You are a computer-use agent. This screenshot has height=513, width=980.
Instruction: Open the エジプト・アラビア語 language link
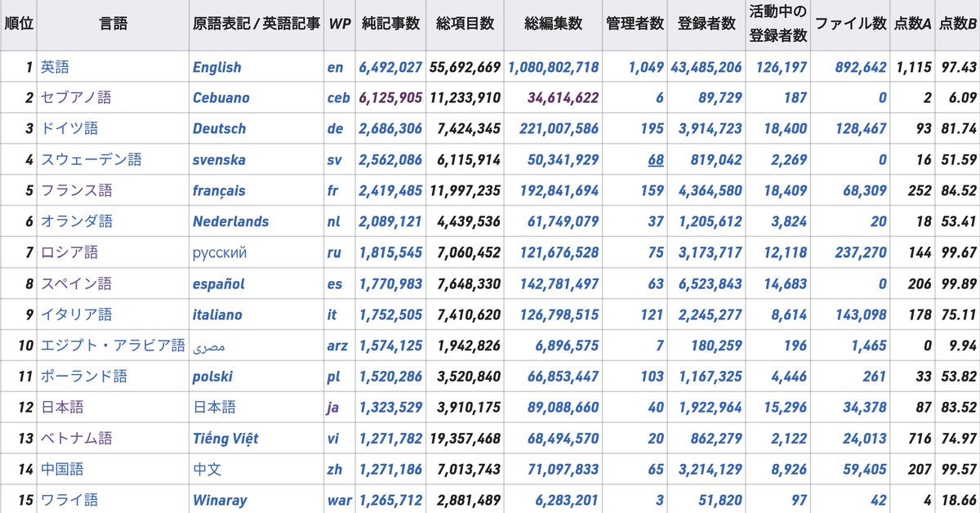click(113, 346)
